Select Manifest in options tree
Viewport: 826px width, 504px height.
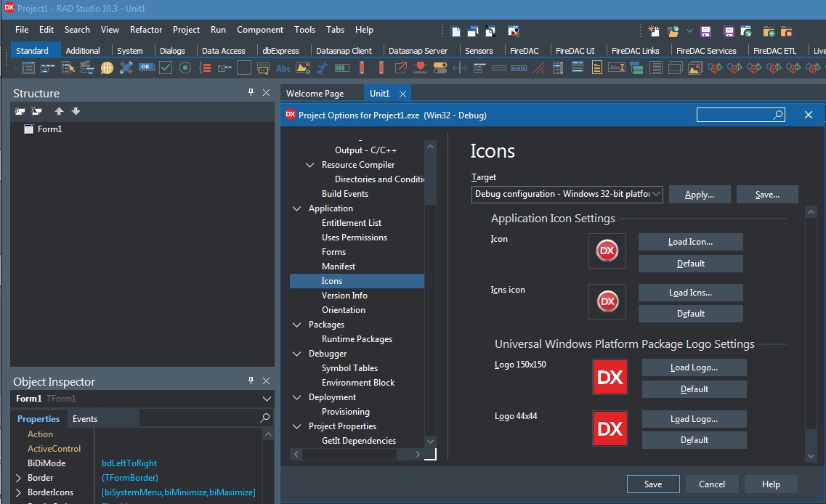tap(339, 267)
